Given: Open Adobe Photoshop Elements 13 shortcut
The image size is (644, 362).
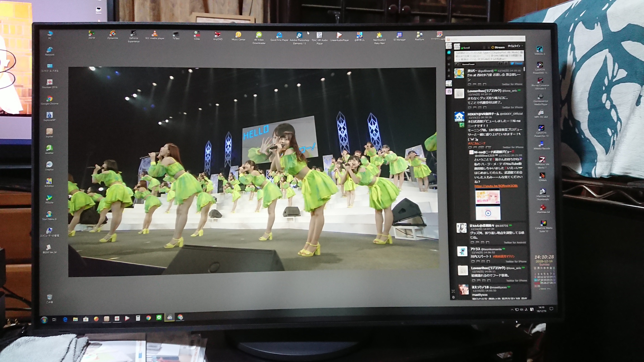Looking at the screenshot, I should click(x=299, y=38).
